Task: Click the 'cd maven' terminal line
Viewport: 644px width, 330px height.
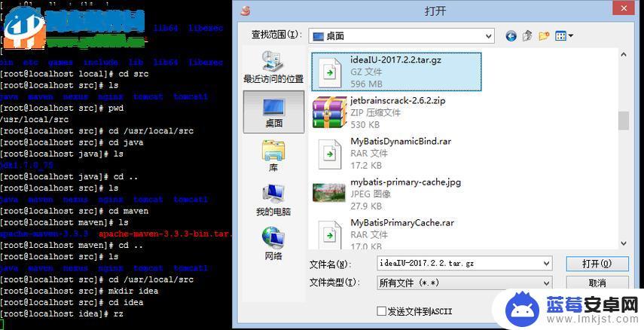Action: point(74,211)
